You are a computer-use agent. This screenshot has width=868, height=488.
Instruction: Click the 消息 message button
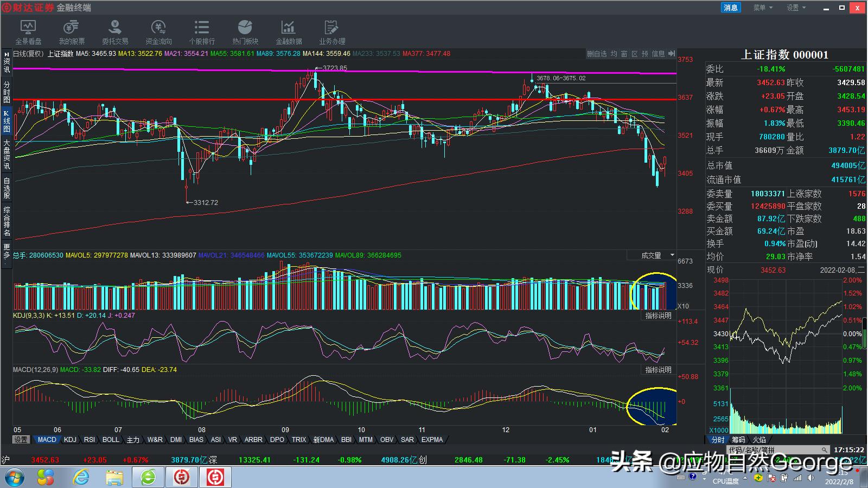point(730,8)
